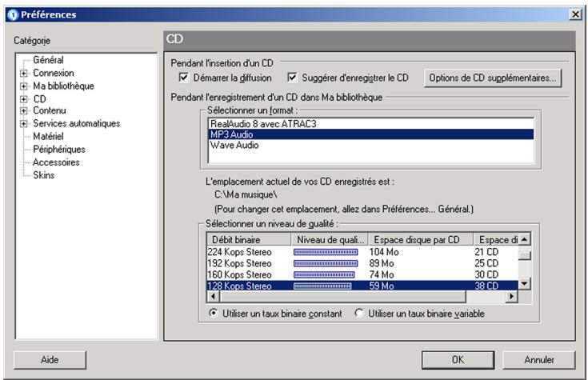Open Aide for help
Screen dimensions: 588x380
50,359
